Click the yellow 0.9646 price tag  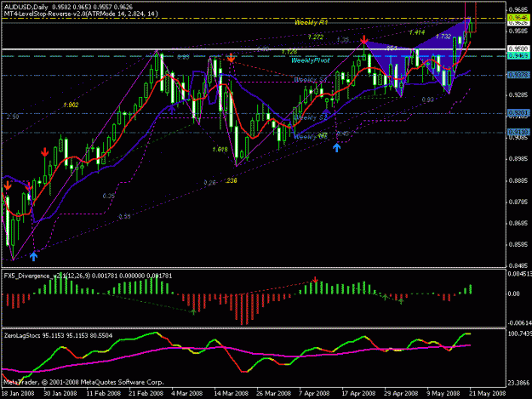(x=518, y=18)
